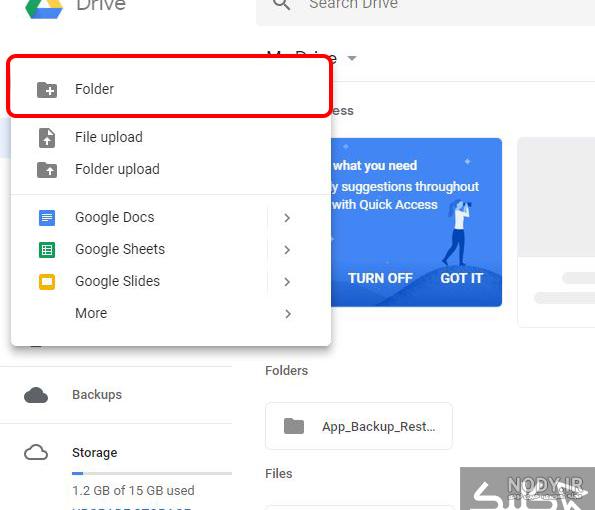Screen dimensions: 595x510
Task: Select the App_Backup_Rest... folder name
Action: pyautogui.click(x=379, y=427)
